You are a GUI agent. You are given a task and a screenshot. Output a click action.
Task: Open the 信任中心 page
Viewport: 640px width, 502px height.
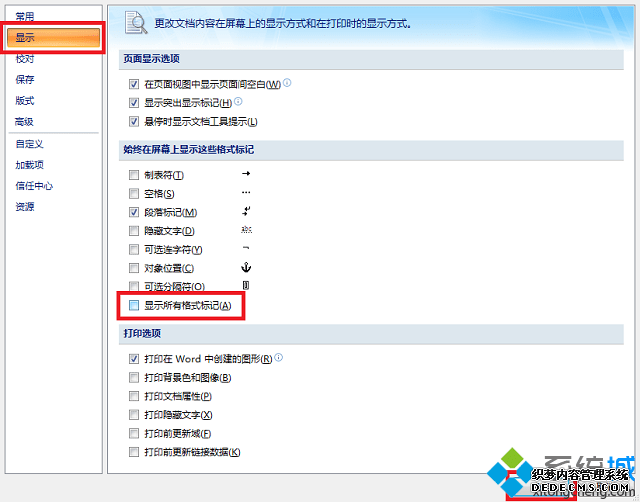[34, 186]
